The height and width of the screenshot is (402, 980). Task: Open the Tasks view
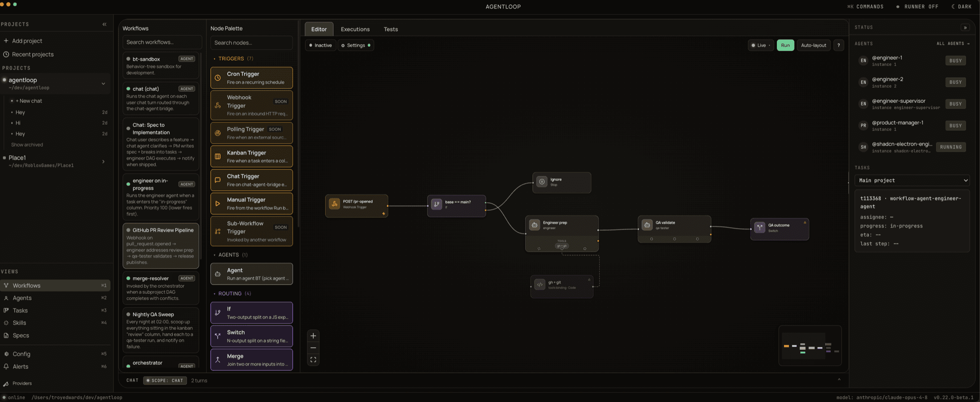coord(55,311)
